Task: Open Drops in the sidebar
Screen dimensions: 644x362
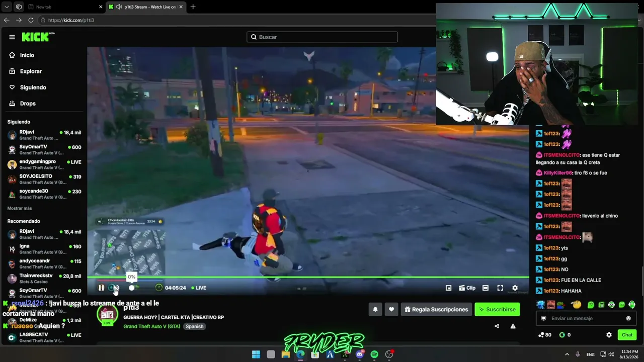Action: (23, 104)
